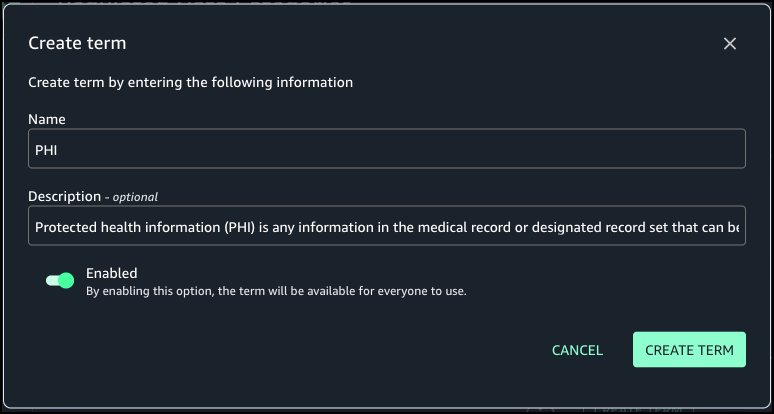
Task: Click the italic "optional" hint text
Action: pyautogui.click(x=135, y=197)
